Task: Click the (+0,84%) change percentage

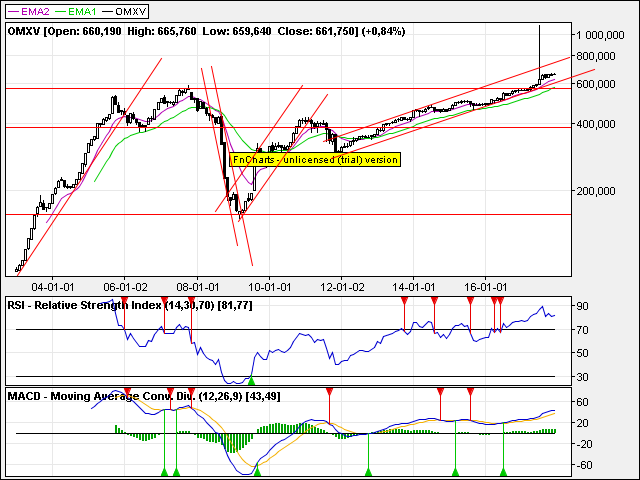Action: [x=384, y=31]
